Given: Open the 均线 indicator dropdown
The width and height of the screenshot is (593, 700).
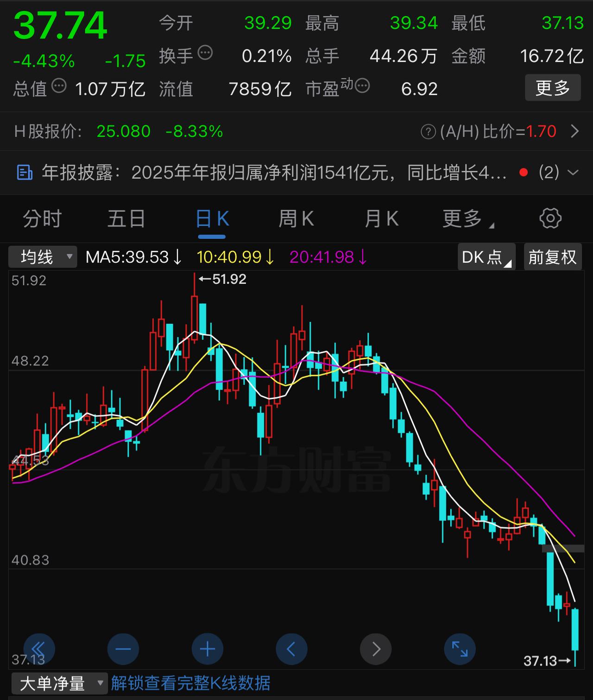Looking at the screenshot, I should click(42, 257).
